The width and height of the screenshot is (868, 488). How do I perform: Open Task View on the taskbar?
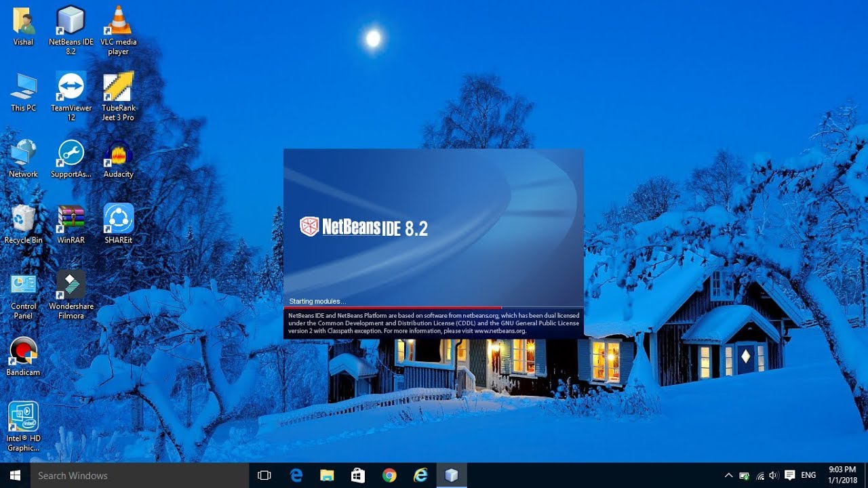(264, 475)
